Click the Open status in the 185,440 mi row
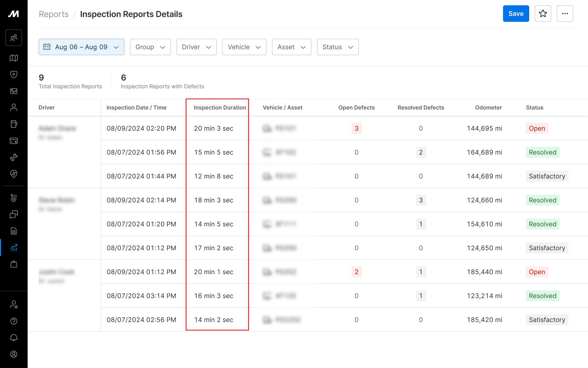 (x=537, y=272)
